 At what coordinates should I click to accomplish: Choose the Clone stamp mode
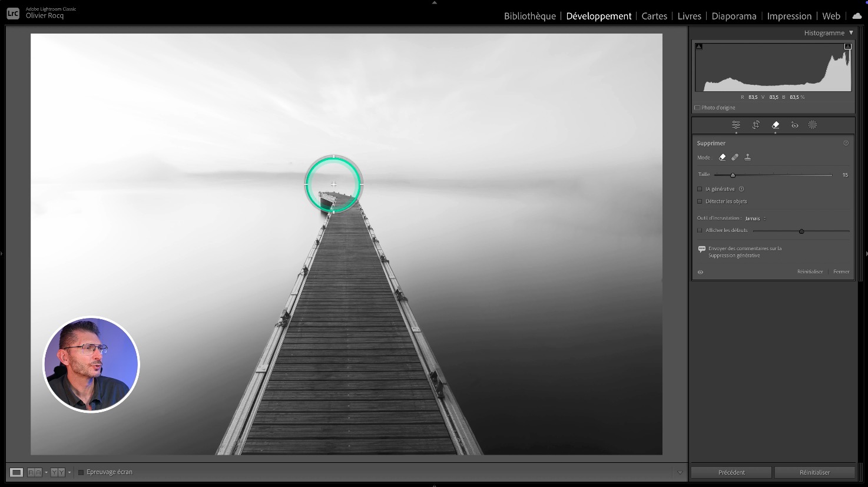(x=748, y=157)
